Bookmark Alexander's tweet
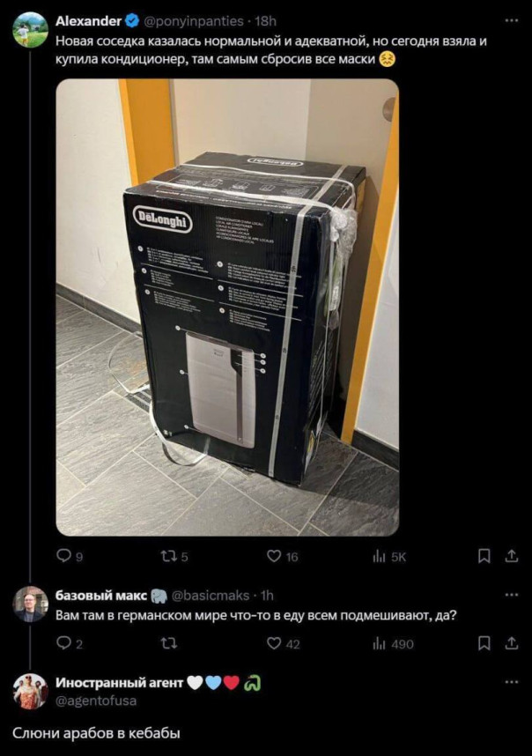532x756 pixels. coord(484,556)
